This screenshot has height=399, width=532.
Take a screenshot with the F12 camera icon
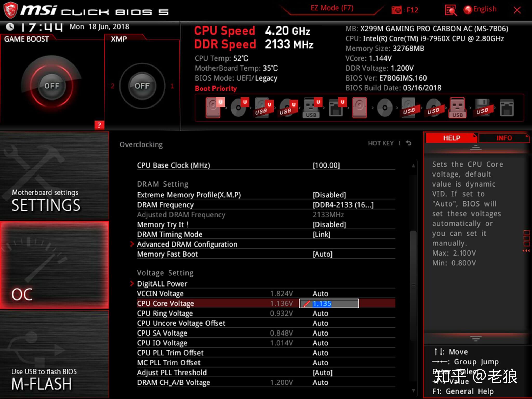(396, 10)
